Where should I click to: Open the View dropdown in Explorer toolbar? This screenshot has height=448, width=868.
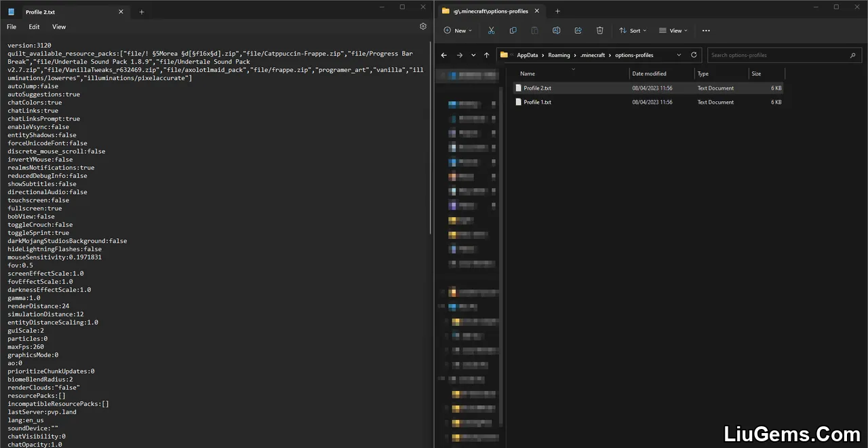(673, 31)
